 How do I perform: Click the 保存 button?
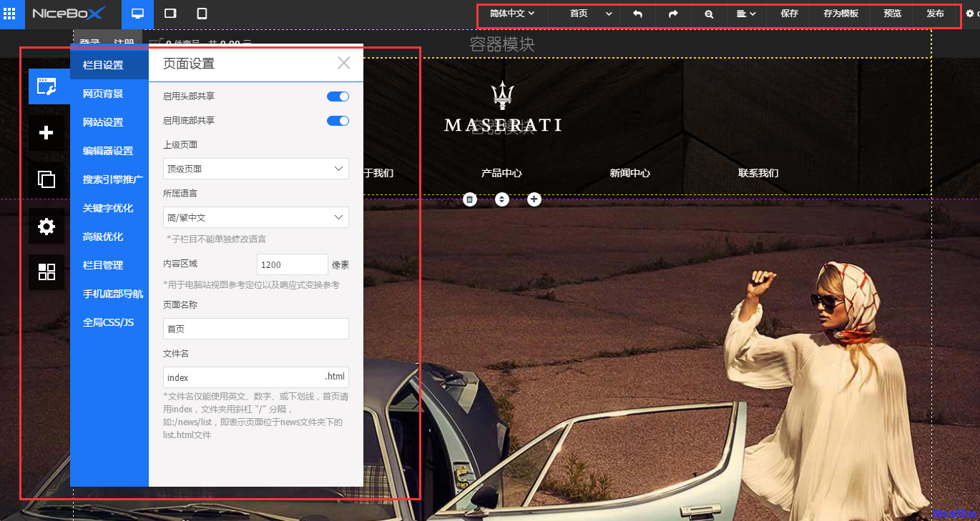coord(789,14)
